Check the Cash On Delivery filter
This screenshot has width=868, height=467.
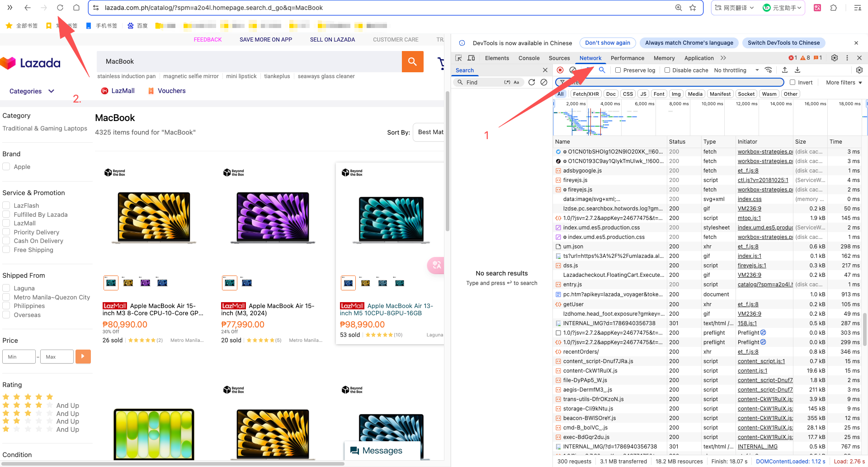[x=6, y=241]
